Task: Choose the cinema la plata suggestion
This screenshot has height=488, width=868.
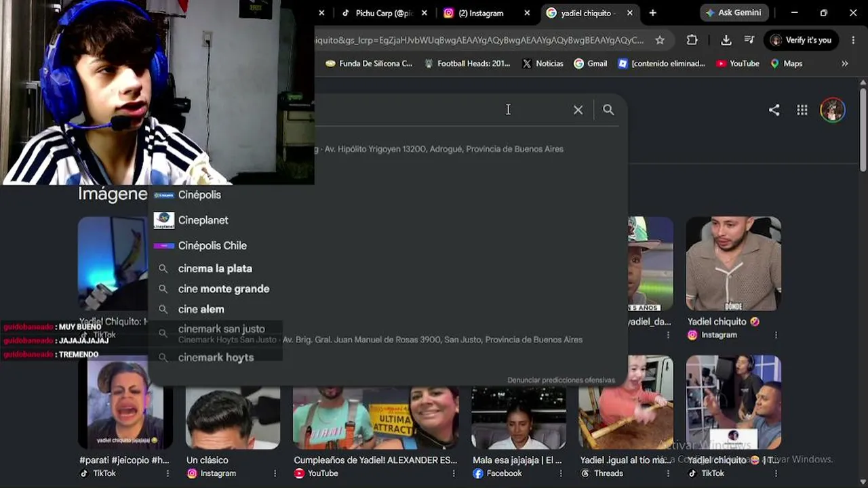Action: click(x=387, y=268)
